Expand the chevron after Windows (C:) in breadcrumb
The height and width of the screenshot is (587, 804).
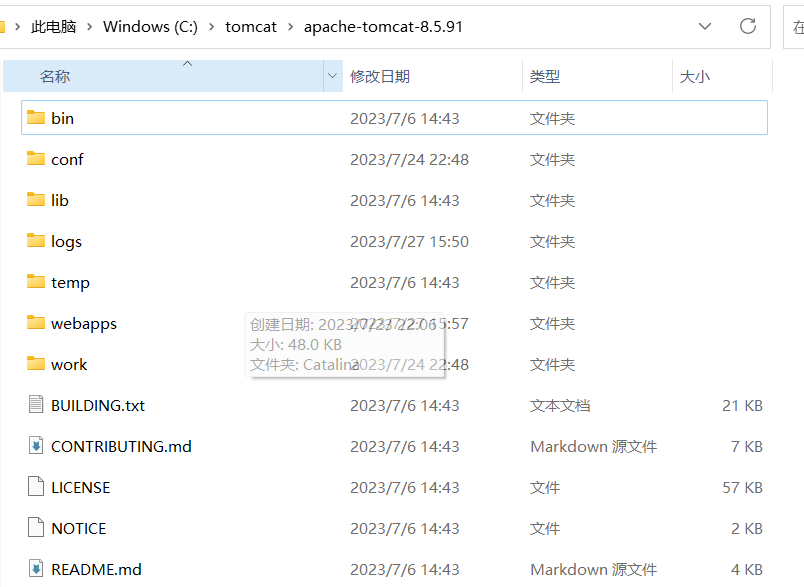point(211,27)
